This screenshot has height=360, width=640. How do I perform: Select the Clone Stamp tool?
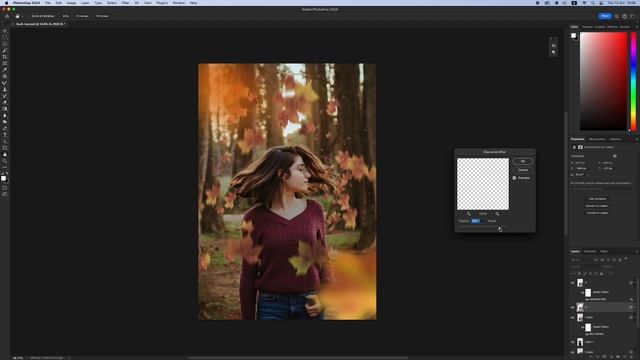(x=4, y=90)
